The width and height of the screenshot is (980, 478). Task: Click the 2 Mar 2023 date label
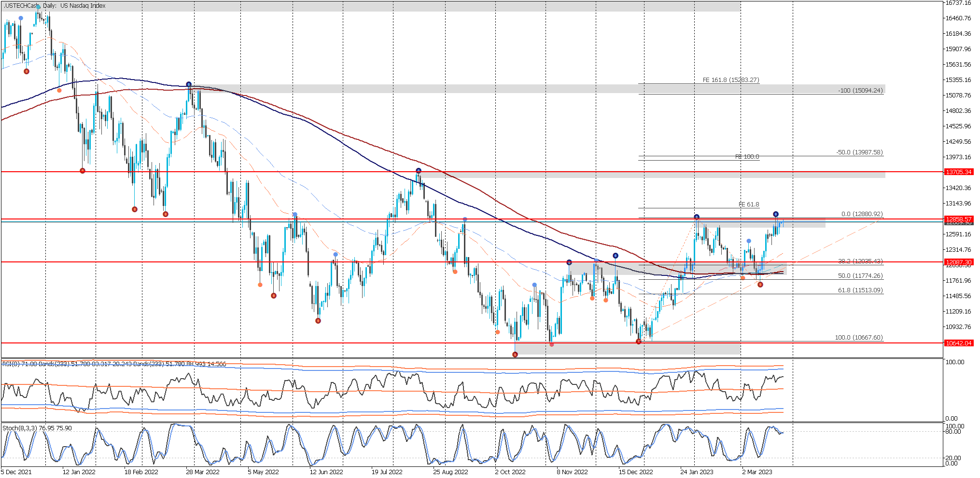click(x=756, y=472)
